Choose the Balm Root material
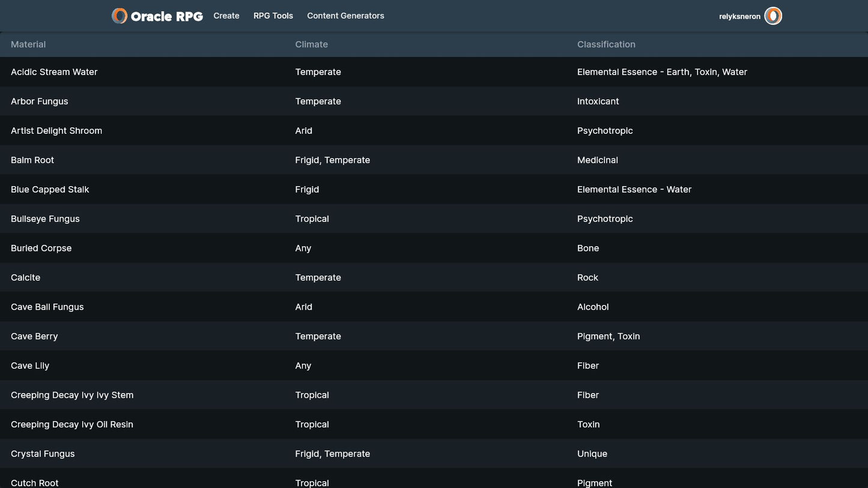868x488 pixels. [32, 160]
